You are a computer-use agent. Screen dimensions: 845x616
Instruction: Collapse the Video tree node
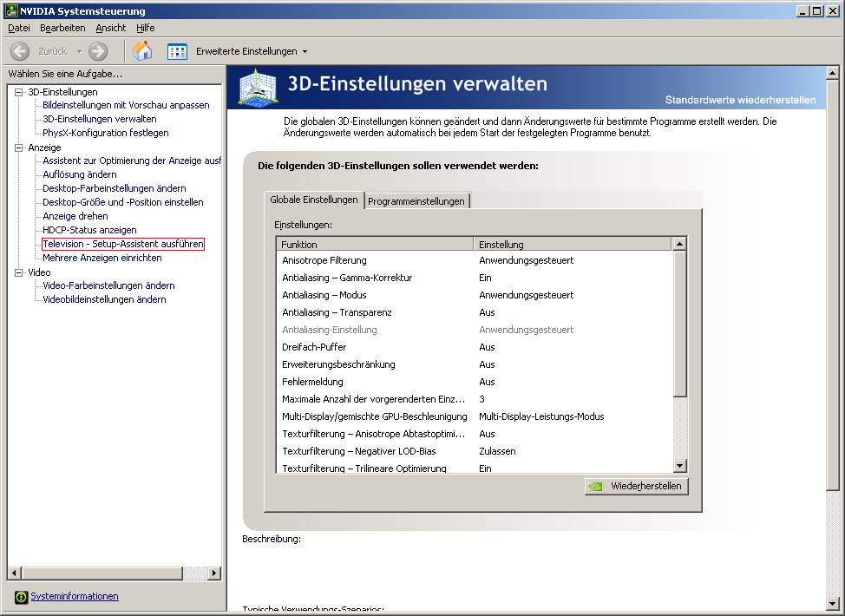18,272
